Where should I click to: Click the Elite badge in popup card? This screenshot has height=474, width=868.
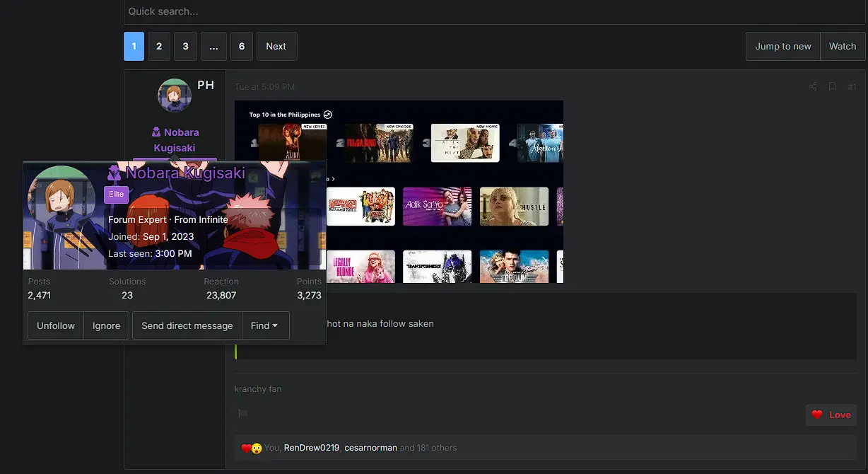point(116,195)
